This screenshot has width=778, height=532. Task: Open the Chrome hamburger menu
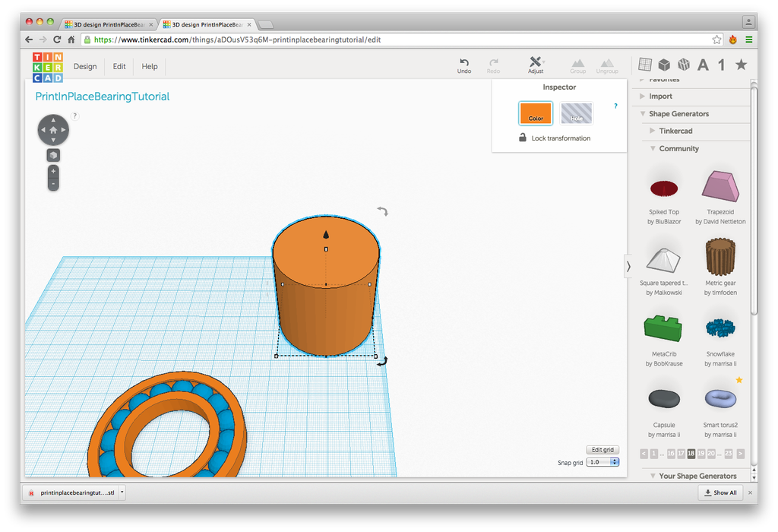pos(748,40)
